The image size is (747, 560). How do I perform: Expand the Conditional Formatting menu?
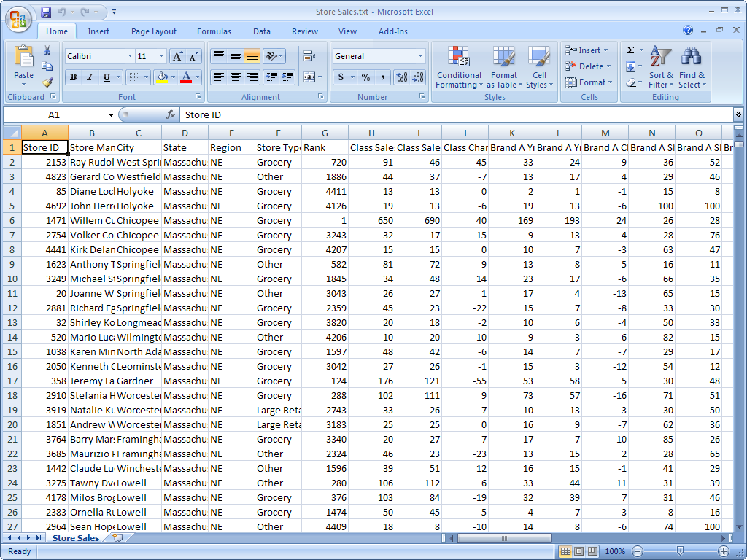460,68
